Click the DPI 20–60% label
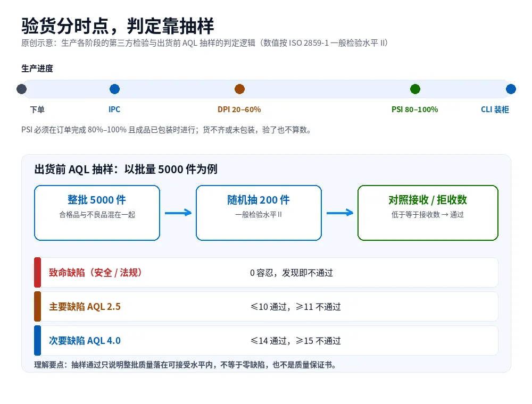The width and height of the screenshot is (532, 404). coord(239,110)
